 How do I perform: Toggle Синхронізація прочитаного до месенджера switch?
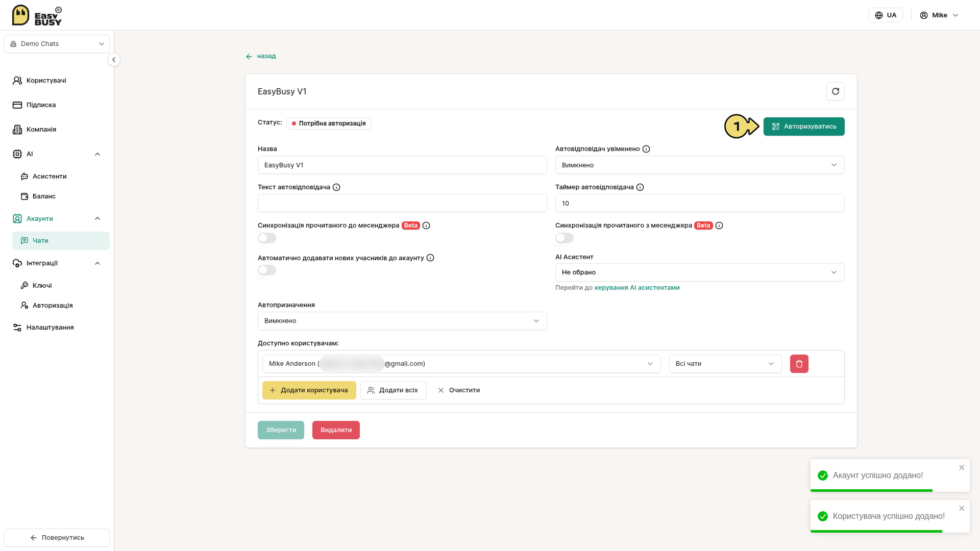[267, 238]
